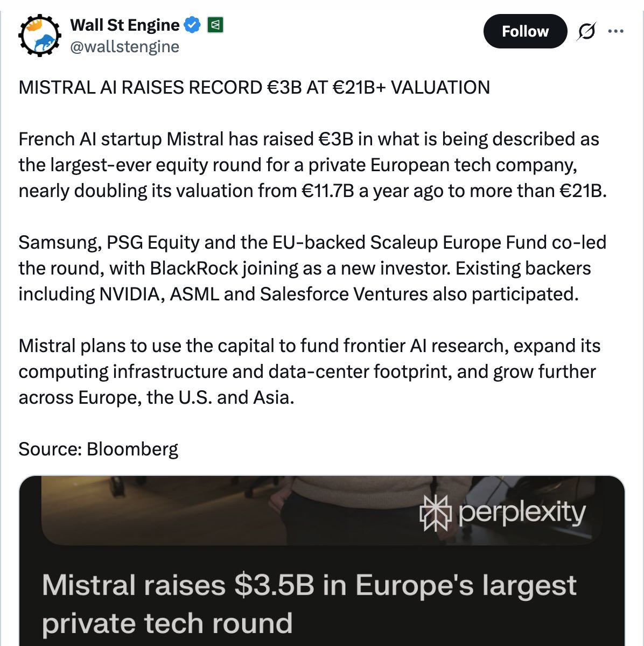Click the blue verified checkmark badge
This screenshot has height=646, width=644.
point(193,25)
